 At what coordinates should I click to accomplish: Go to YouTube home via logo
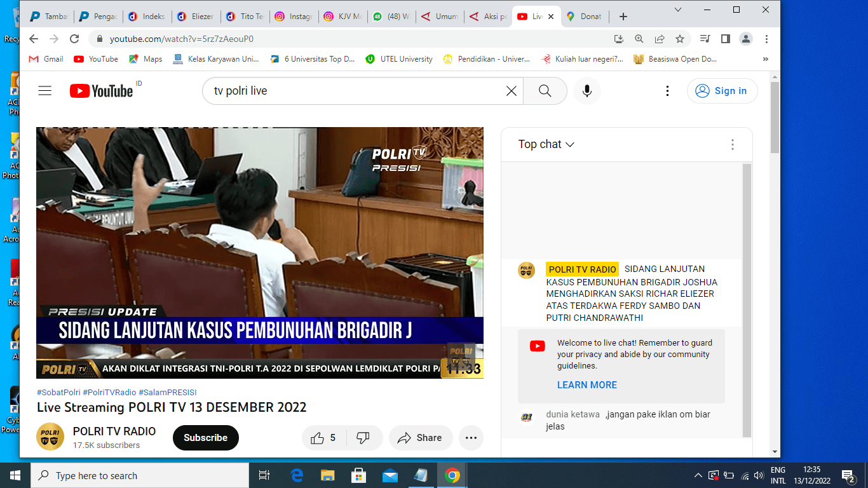pyautogui.click(x=101, y=91)
